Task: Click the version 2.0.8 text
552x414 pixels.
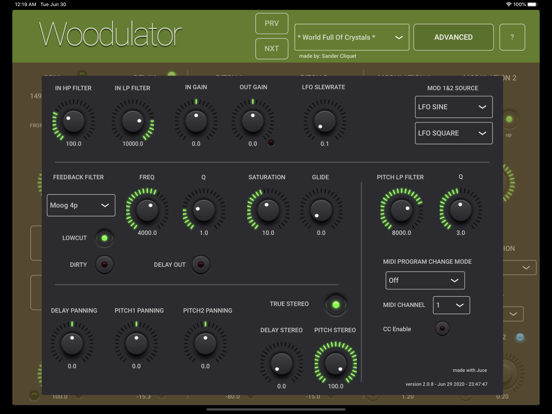Action: tap(446, 384)
